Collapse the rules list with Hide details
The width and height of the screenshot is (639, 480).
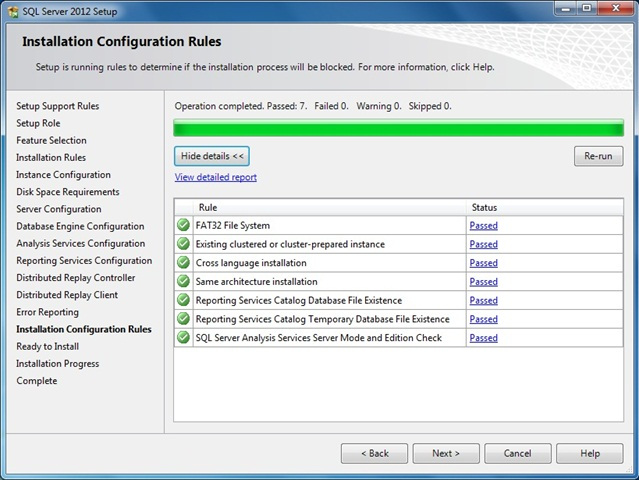click(x=211, y=156)
